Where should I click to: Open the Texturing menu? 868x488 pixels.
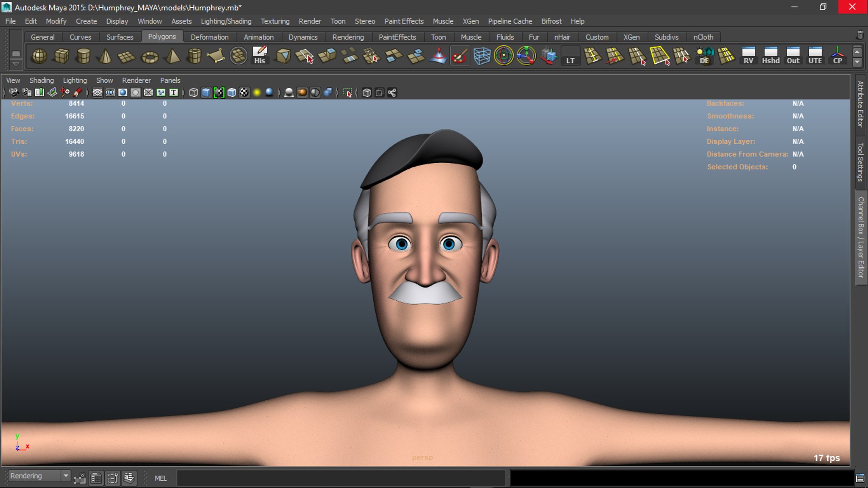(x=275, y=21)
